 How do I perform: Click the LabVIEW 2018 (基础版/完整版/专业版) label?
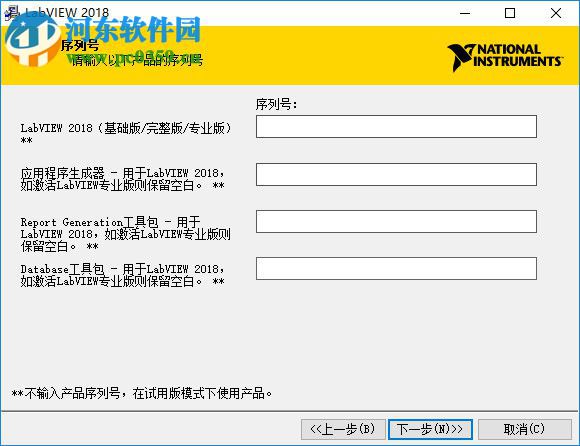point(126,134)
